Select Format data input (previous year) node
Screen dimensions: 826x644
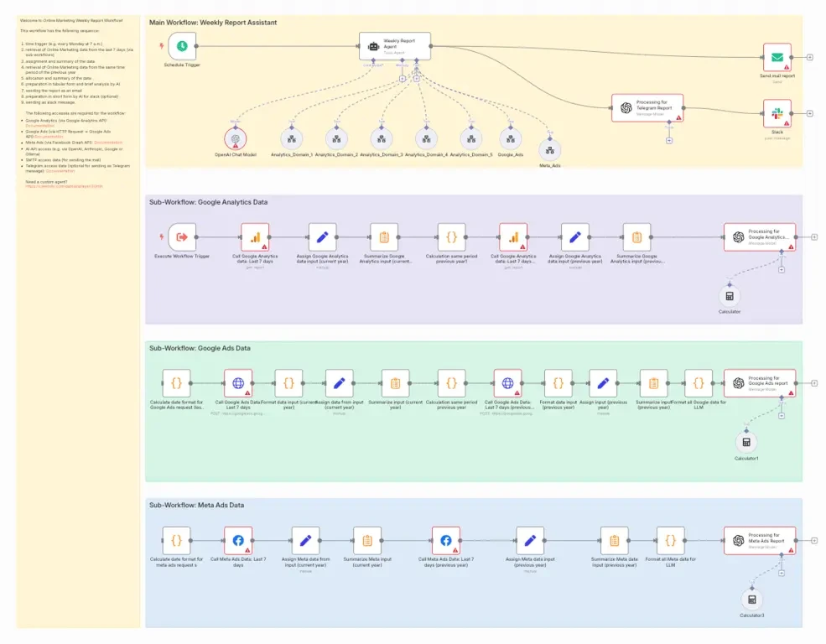coord(558,383)
